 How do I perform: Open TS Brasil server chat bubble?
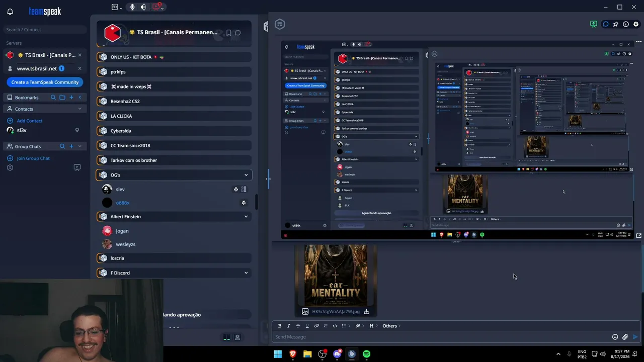(x=238, y=33)
